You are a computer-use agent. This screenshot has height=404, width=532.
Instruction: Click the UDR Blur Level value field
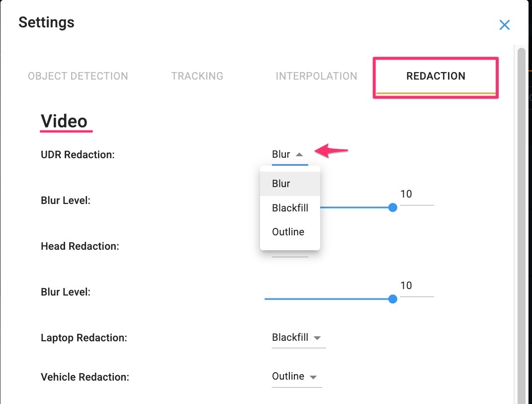tap(416, 195)
